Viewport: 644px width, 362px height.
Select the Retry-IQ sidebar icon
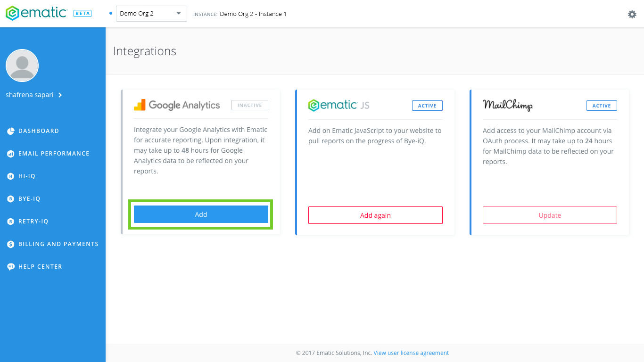click(10, 222)
